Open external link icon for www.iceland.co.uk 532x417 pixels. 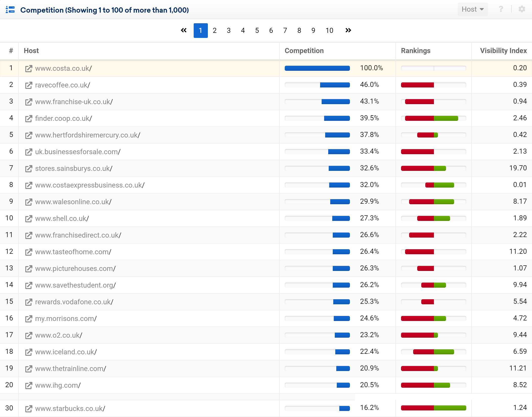tap(29, 352)
